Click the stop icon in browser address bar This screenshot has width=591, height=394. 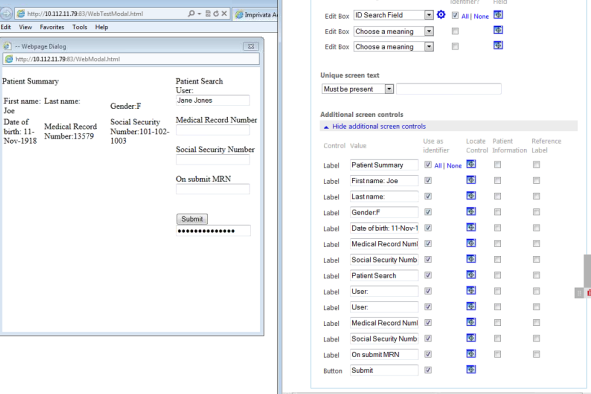[224, 14]
